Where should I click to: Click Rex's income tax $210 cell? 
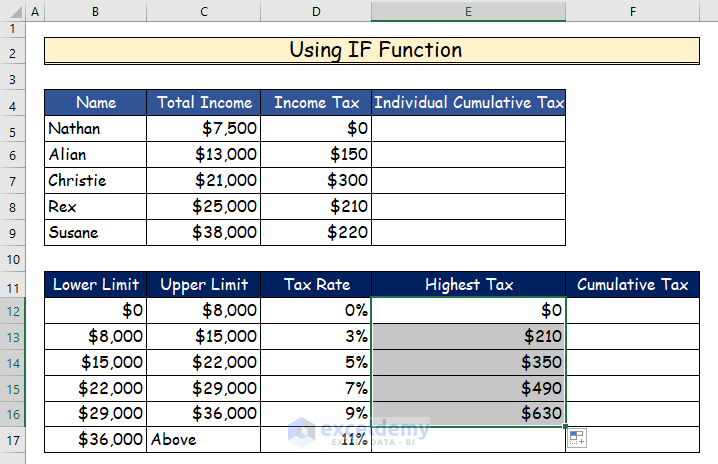coord(315,206)
